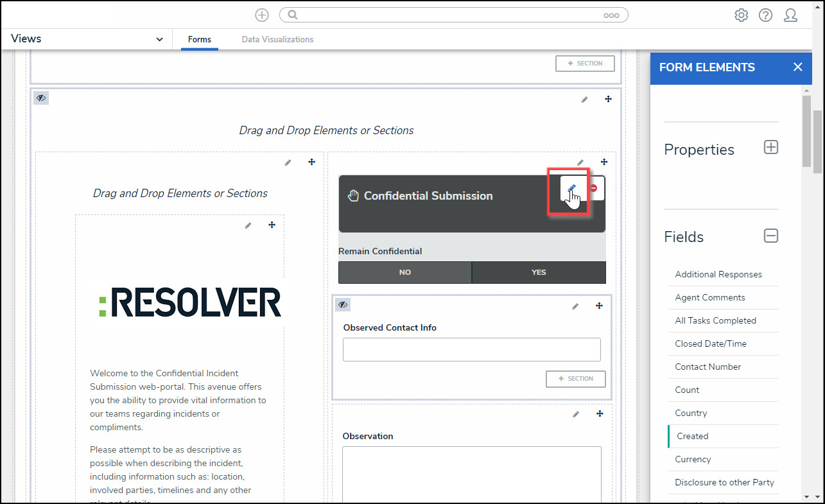Switch to the Data Visualizations tab
825x504 pixels.
pos(277,40)
